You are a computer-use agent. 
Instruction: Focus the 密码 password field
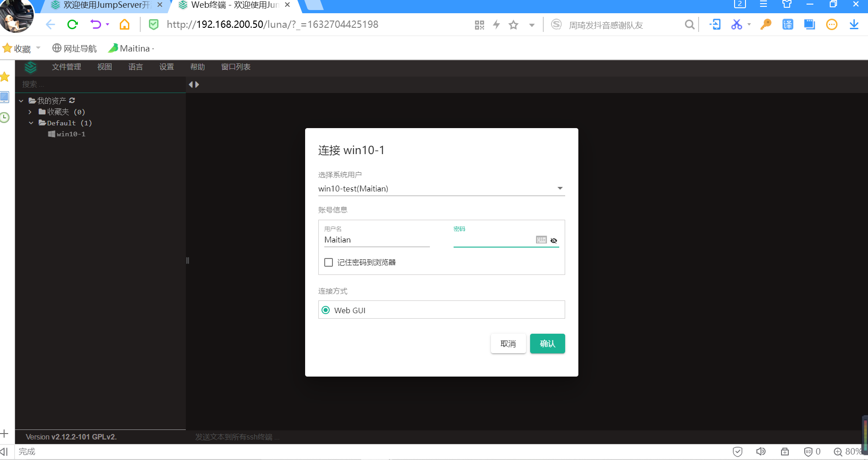pos(494,240)
